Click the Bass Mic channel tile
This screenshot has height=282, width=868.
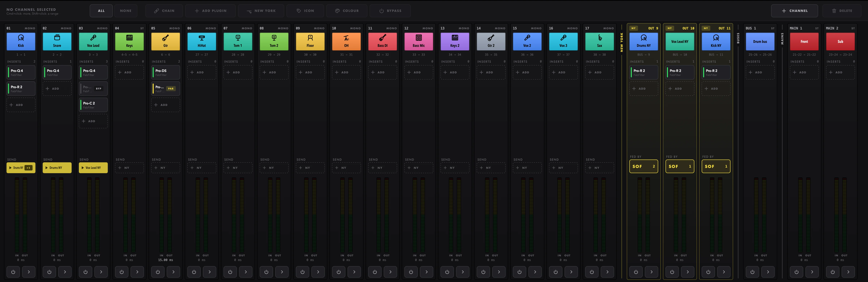click(x=419, y=41)
